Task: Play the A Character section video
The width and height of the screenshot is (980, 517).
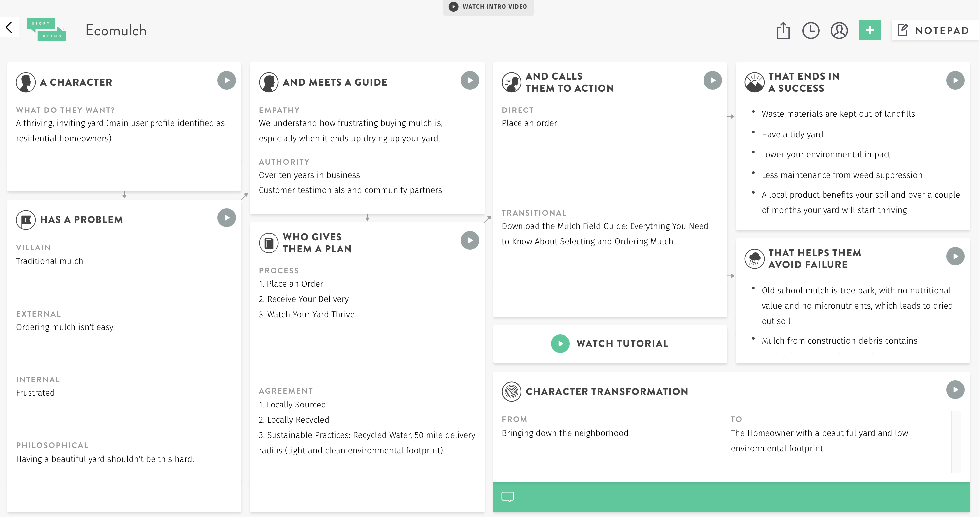Action: point(227,80)
